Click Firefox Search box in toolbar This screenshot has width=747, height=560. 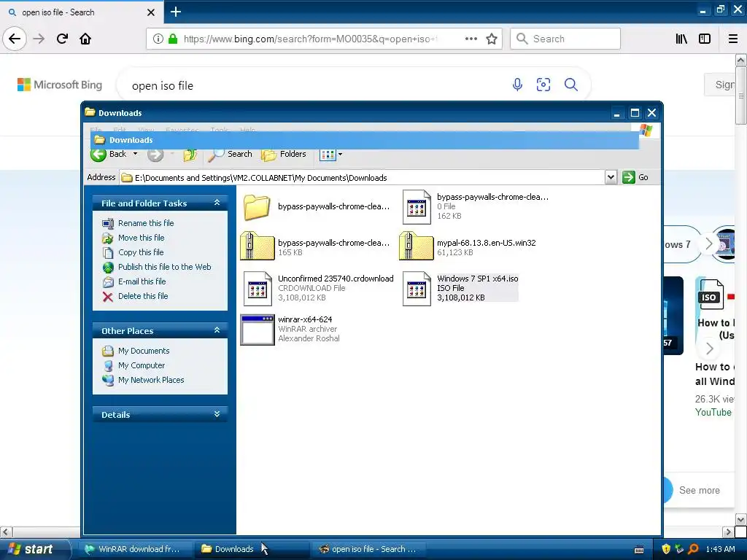coord(565,39)
